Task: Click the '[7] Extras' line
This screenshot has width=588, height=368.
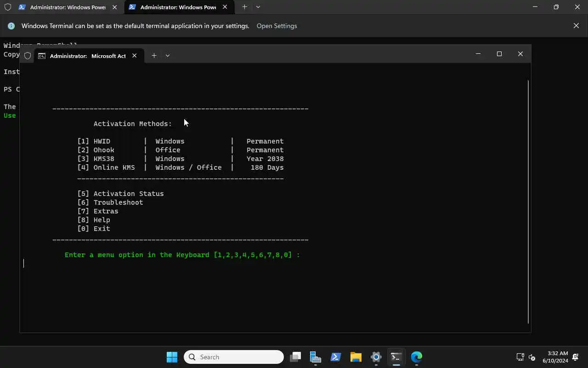Action: [98, 211]
